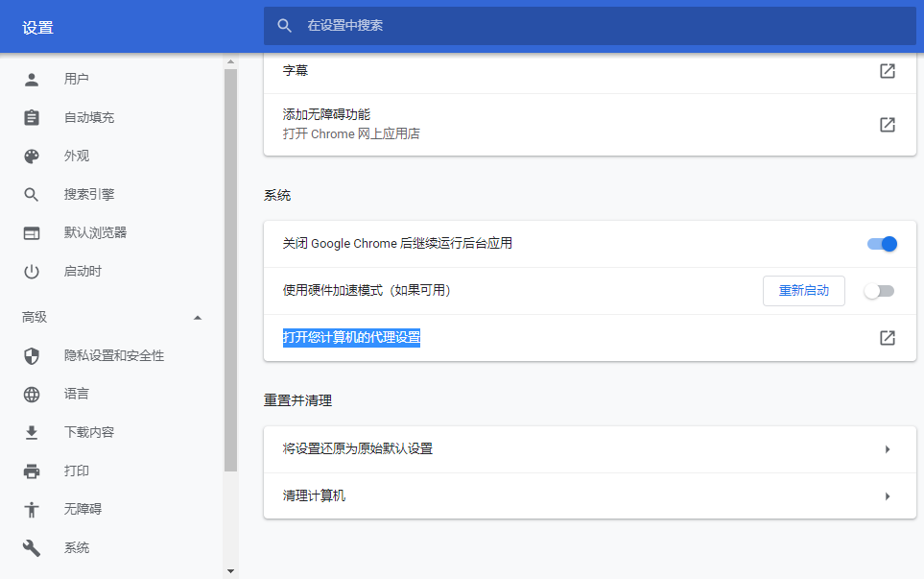The image size is (924, 579).
Task: Open the 字幕 external link icon
Action: 888,71
